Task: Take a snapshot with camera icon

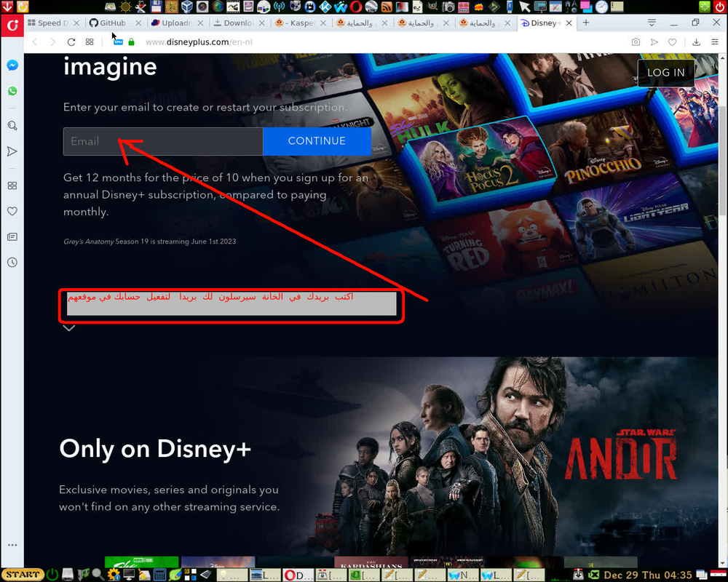Action: point(636,41)
